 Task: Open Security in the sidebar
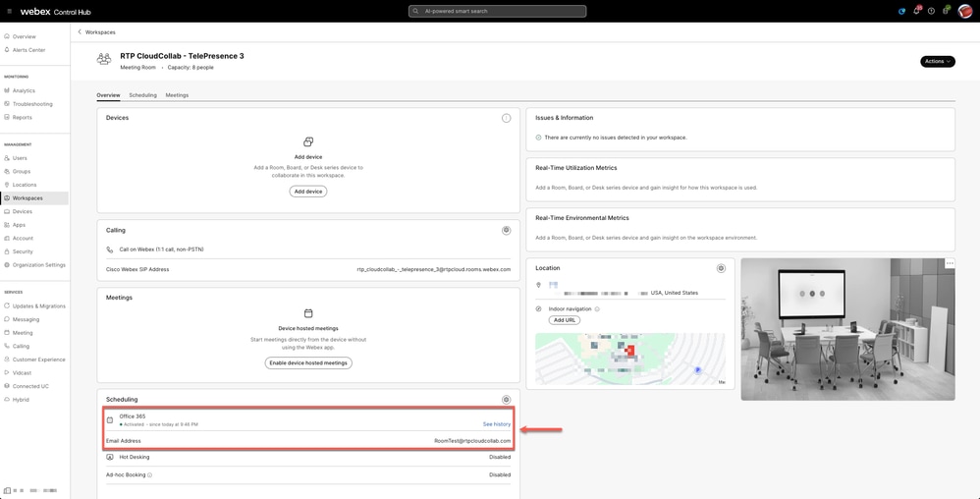click(x=23, y=251)
